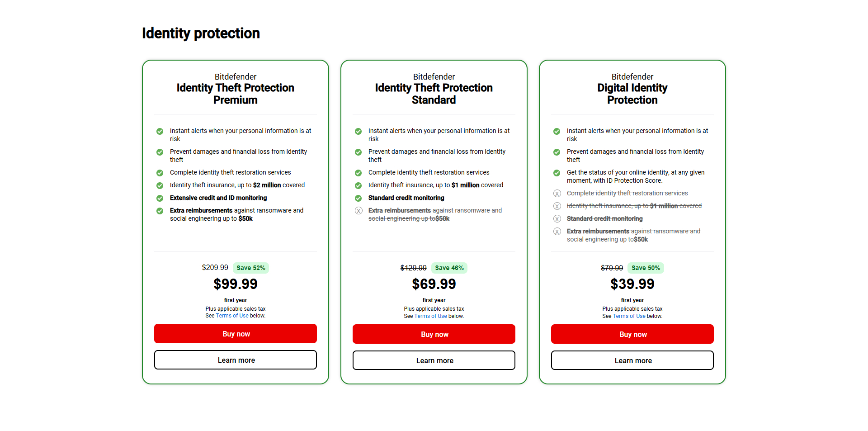Click the checkmark icon for Extensive credit and ID monitoring
Image resolution: width=868 pixels, height=431 pixels.
click(160, 198)
